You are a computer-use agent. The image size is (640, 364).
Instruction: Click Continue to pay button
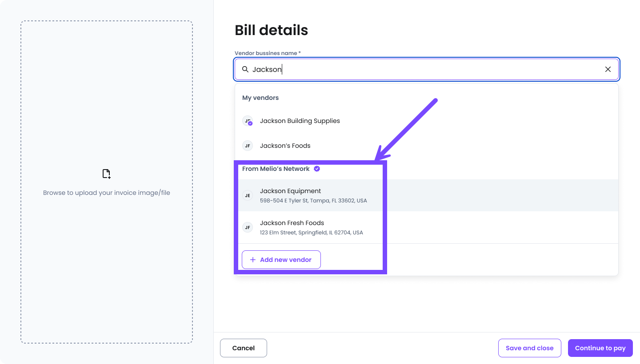coord(600,348)
